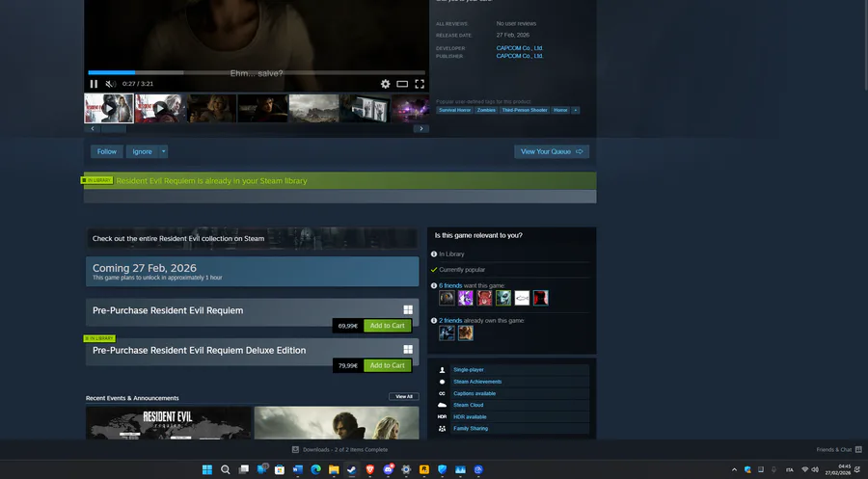Show hidden system tray icons
The height and width of the screenshot is (479, 868).
click(x=735, y=469)
